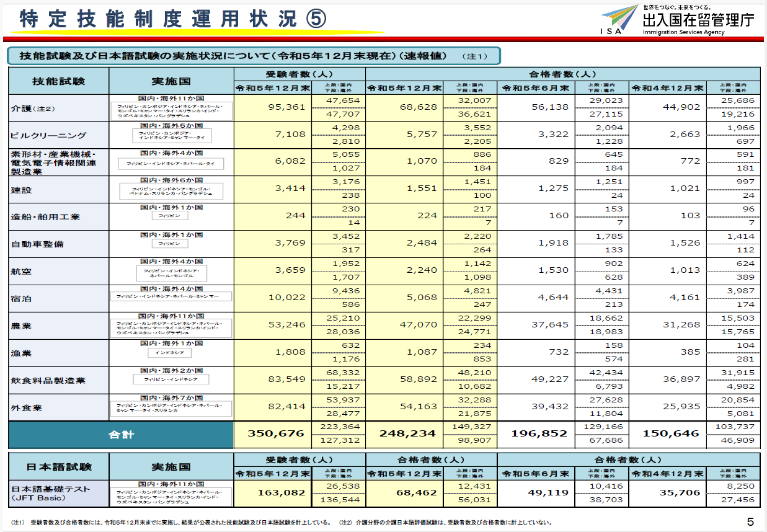The image size is (767, 532).
Task: Click the 介護 passer count 68,628
Action: pyautogui.click(x=417, y=107)
